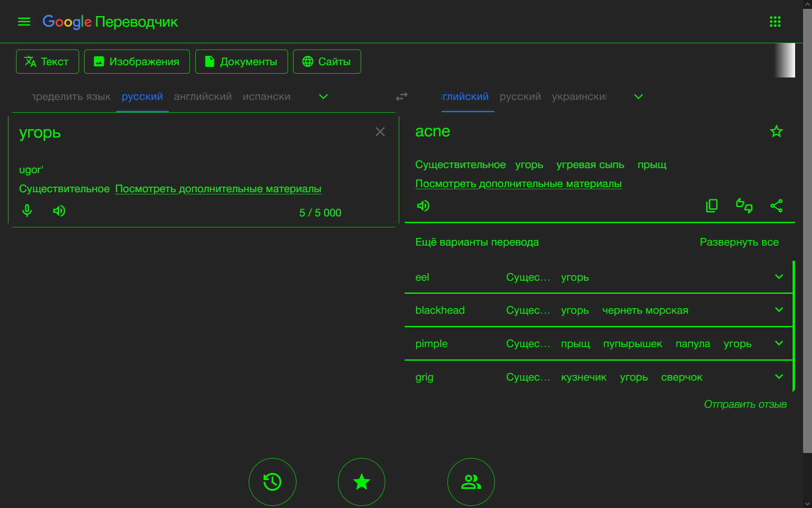This screenshot has width=812, height=508.
Task: Listen to the source text pronunciation
Action: pyautogui.click(x=59, y=210)
